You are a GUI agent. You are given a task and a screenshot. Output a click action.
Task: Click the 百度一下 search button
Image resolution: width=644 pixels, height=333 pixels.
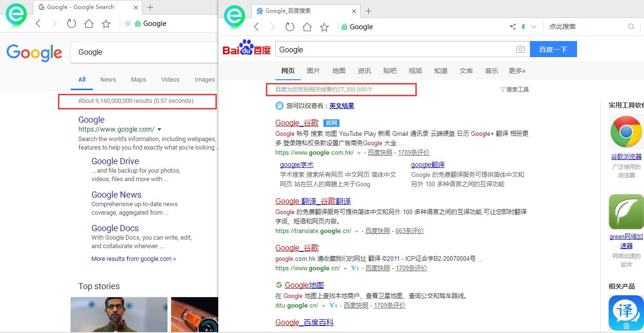coord(553,50)
